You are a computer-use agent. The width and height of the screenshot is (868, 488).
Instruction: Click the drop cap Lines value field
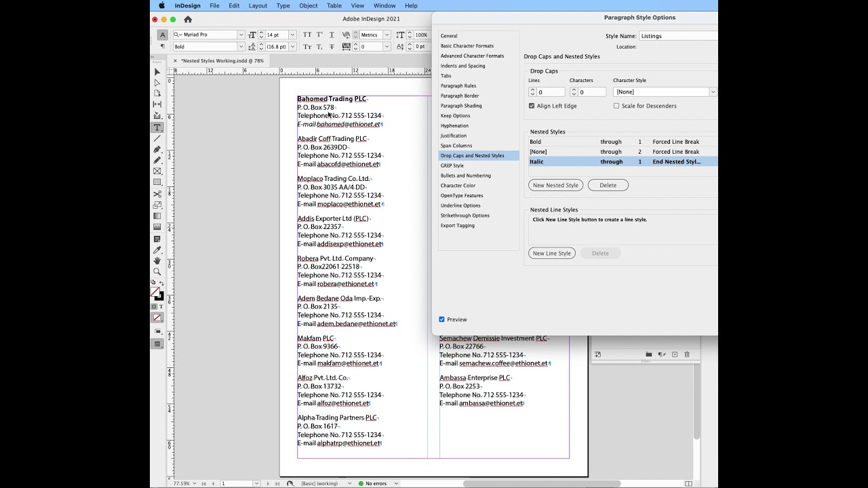tap(551, 92)
